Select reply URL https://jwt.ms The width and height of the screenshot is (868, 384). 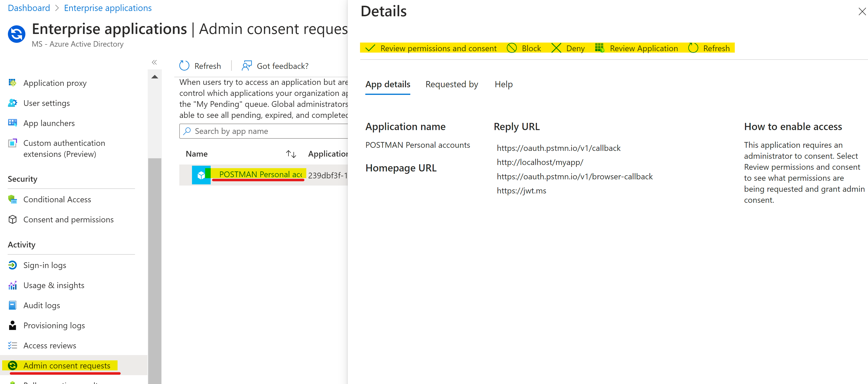521,191
